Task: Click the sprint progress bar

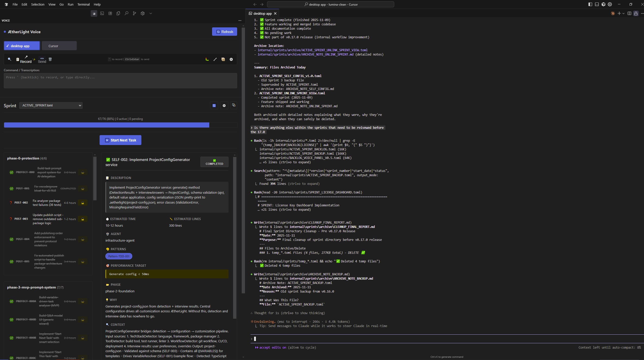Action: [120, 125]
